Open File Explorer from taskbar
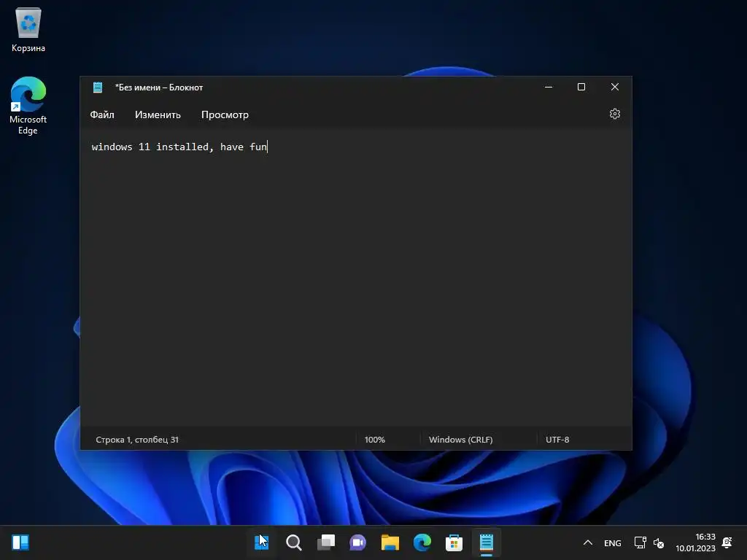Image resolution: width=747 pixels, height=560 pixels. 390,542
